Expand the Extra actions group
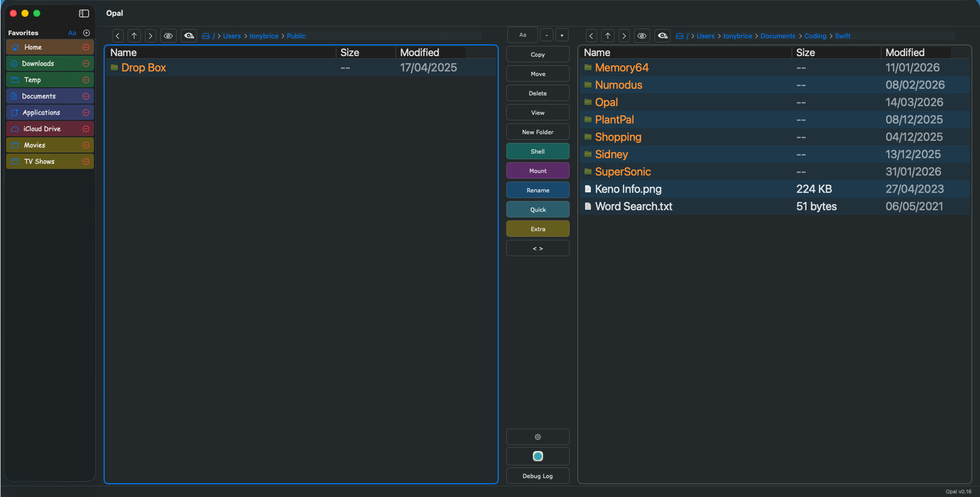 click(x=537, y=229)
